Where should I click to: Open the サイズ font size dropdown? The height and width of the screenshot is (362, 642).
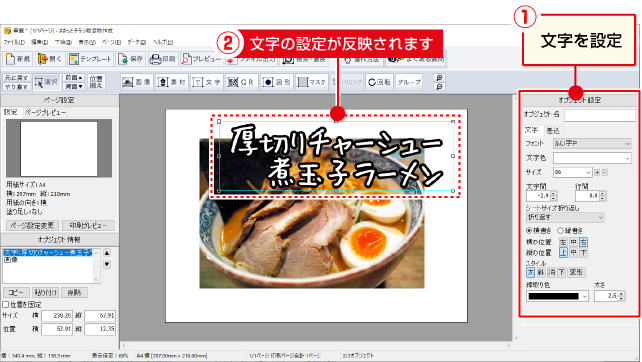tap(572, 172)
